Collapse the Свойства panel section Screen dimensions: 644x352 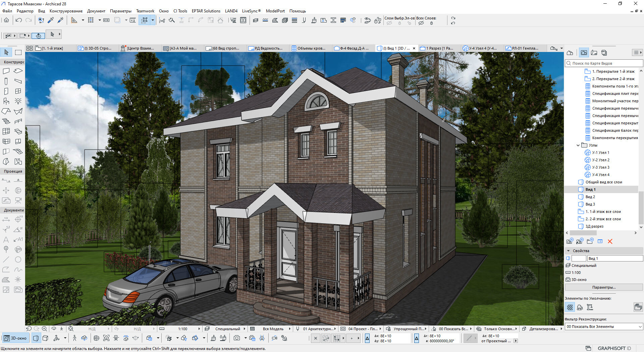(568, 251)
